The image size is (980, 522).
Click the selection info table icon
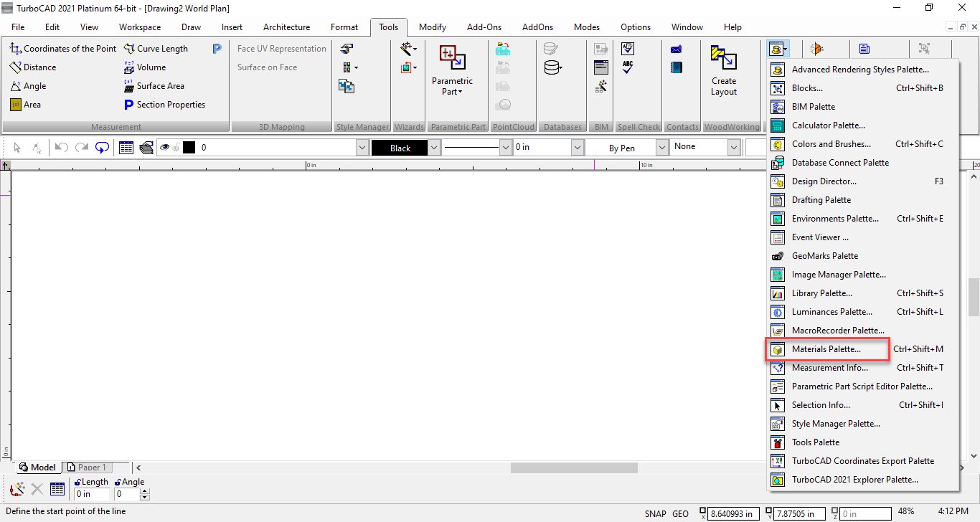[126, 148]
